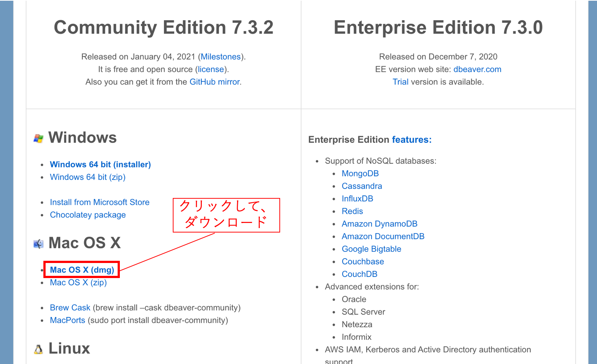The width and height of the screenshot is (597, 364).
Task: Open the MongoDB link
Action: tap(360, 173)
